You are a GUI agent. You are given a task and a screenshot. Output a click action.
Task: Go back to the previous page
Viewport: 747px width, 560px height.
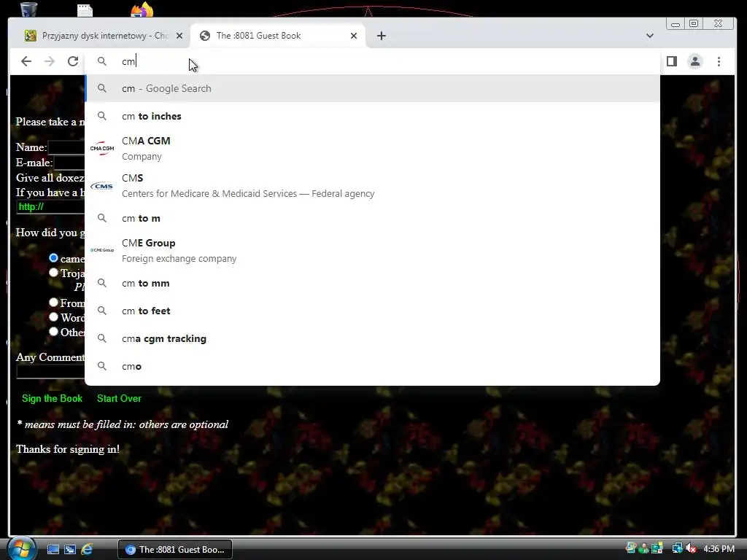pos(26,61)
